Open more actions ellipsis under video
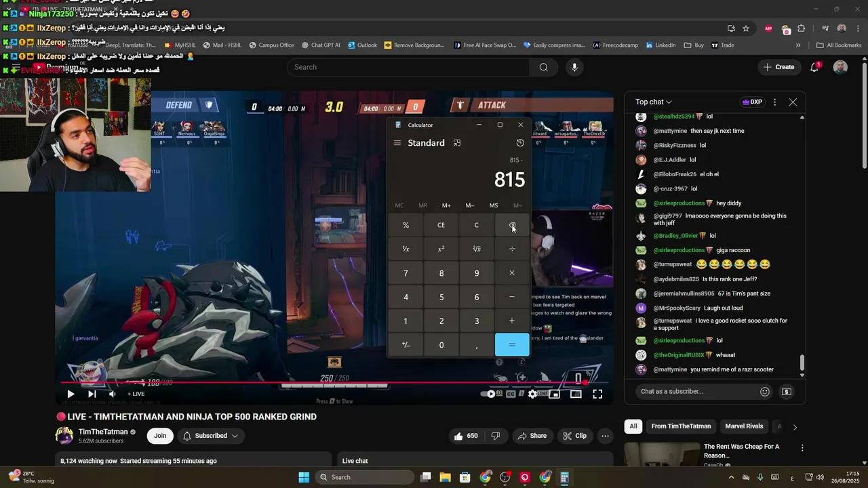This screenshot has height=488, width=868. pos(605,436)
